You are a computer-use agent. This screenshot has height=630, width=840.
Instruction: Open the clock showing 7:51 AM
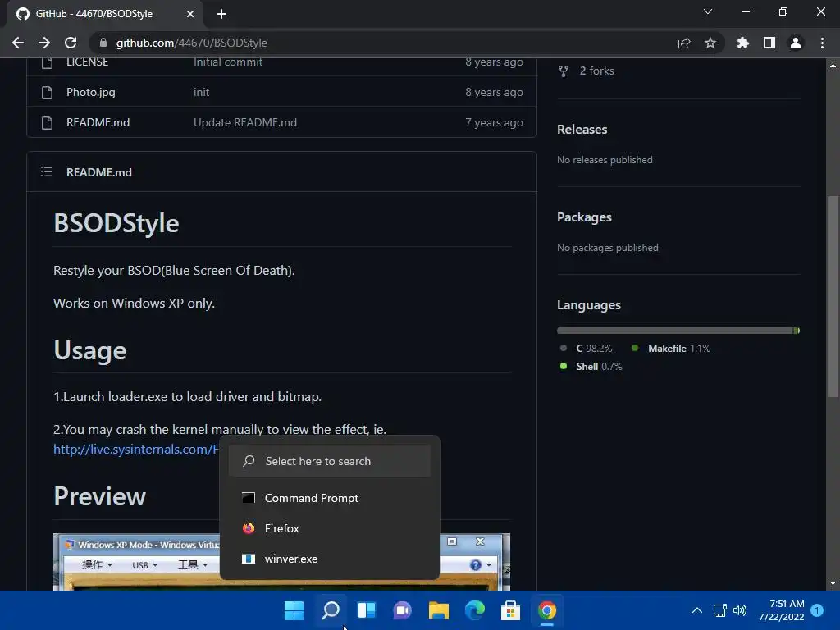coord(782,610)
